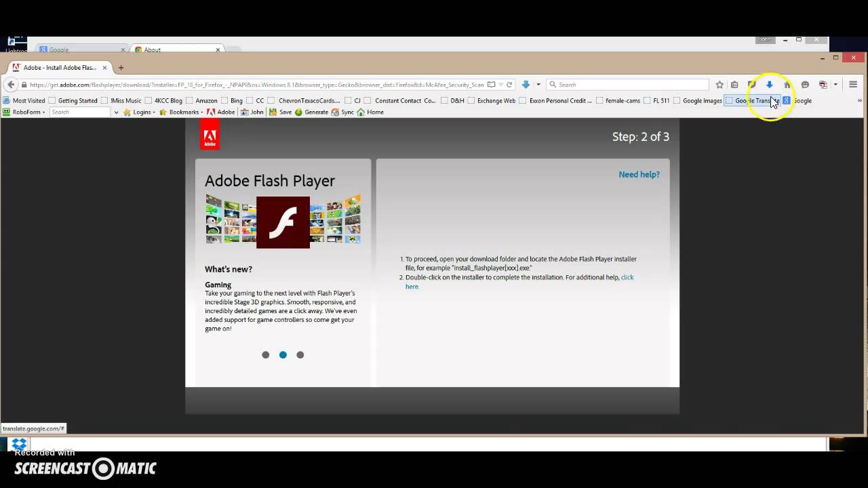Go to Firefox home page icon
Viewport: 868px width, 488px height.
[x=787, y=85]
